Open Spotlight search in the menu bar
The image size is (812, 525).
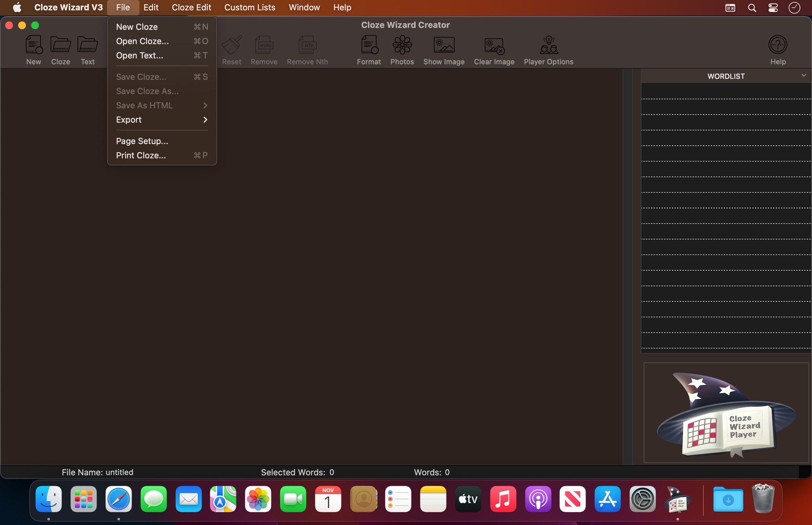click(x=752, y=7)
